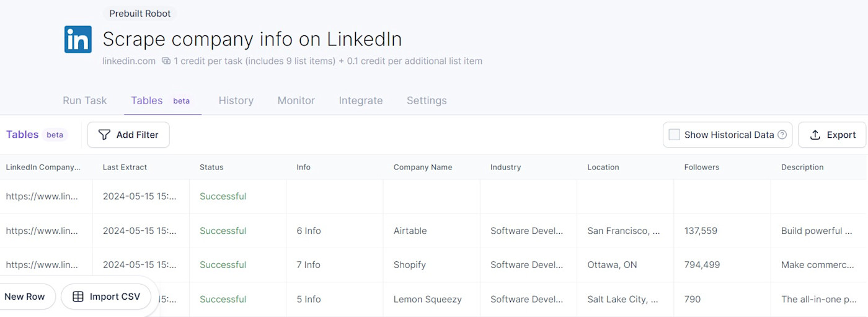
Task: Enable the Show Historical Data checkbox
Action: (x=675, y=135)
